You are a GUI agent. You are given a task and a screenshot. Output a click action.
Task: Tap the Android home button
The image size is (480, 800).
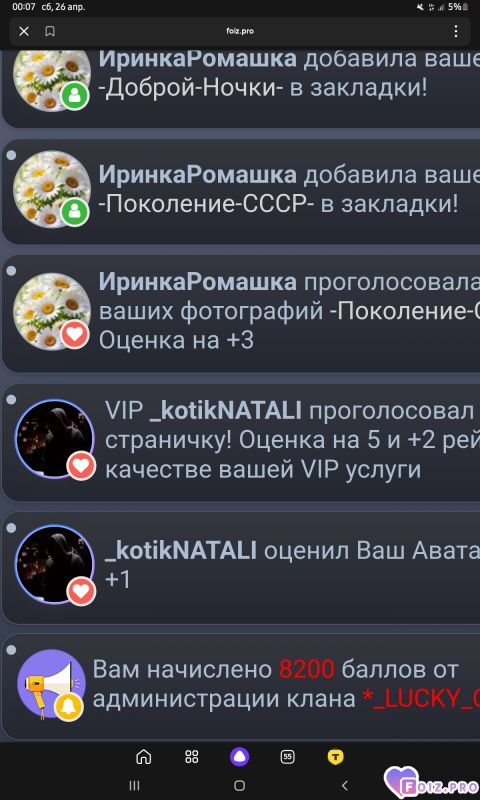pyautogui.click(x=239, y=785)
